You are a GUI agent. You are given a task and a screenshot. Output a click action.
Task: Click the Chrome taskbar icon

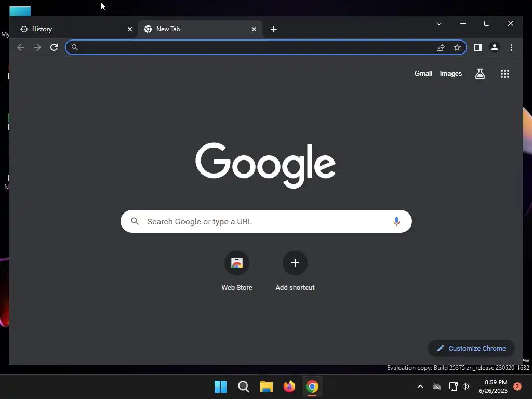click(312, 387)
